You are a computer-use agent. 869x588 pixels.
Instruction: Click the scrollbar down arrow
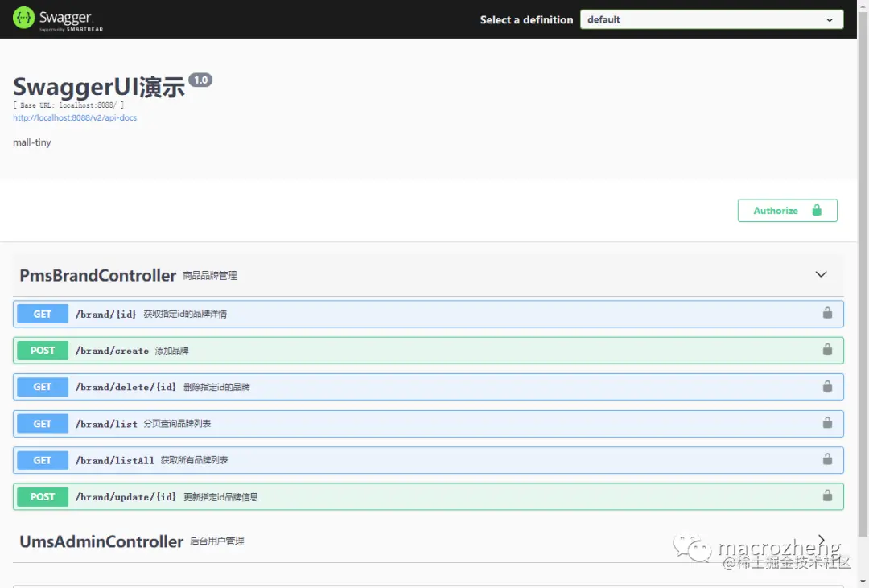tap(863, 582)
